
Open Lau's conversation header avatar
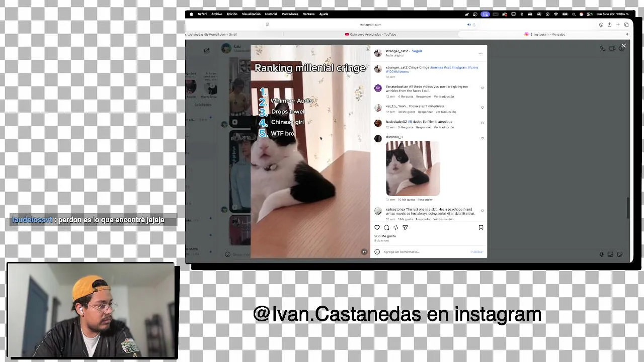coord(226,48)
